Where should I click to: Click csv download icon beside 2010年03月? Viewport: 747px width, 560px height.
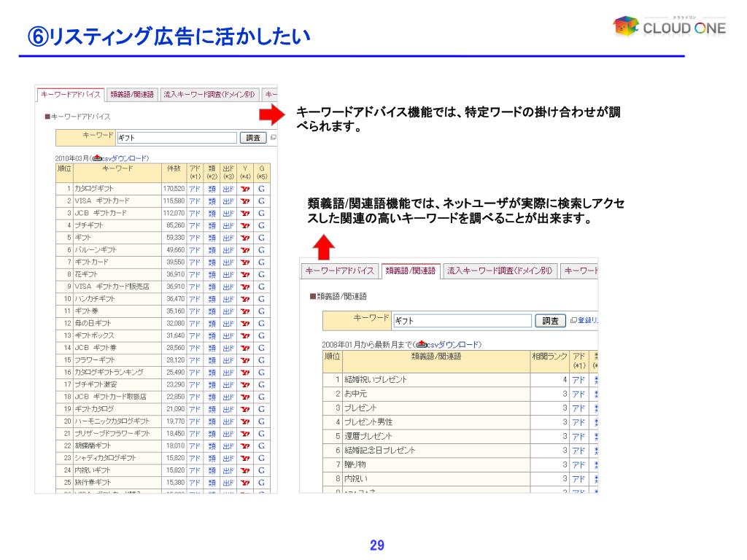[97, 157]
